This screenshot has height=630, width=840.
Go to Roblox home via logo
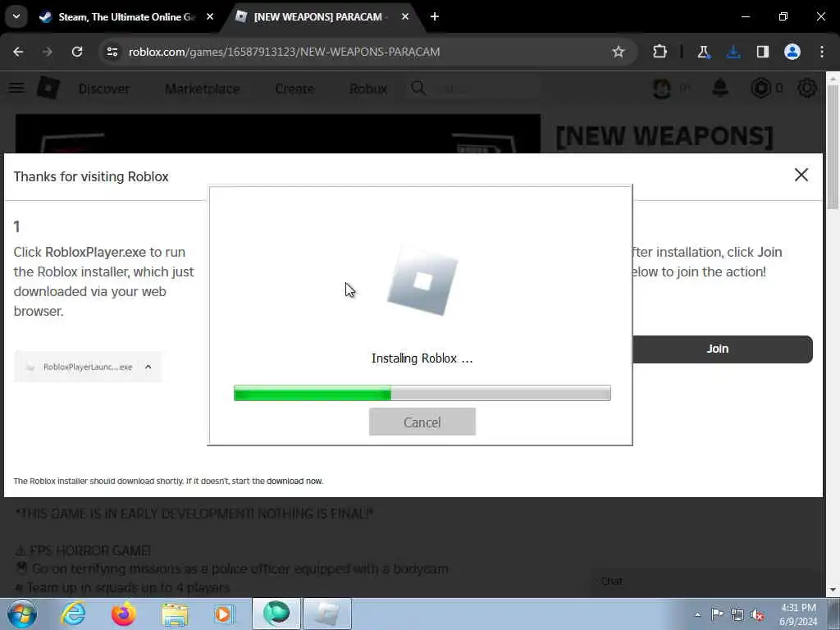click(x=48, y=88)
